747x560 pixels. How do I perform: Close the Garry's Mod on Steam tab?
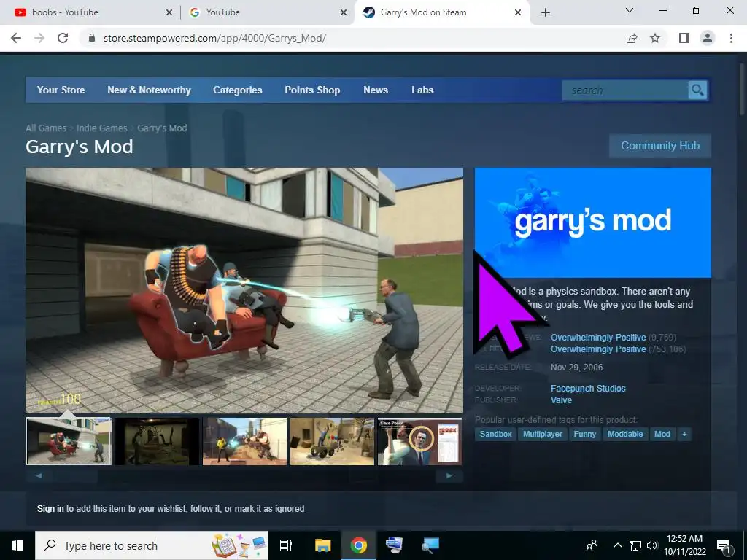(518, 13)
